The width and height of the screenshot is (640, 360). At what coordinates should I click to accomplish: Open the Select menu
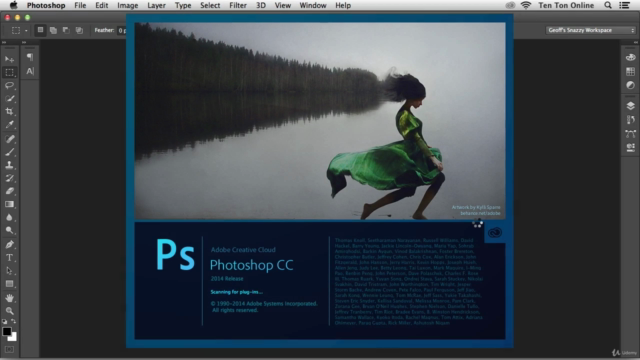210,5
